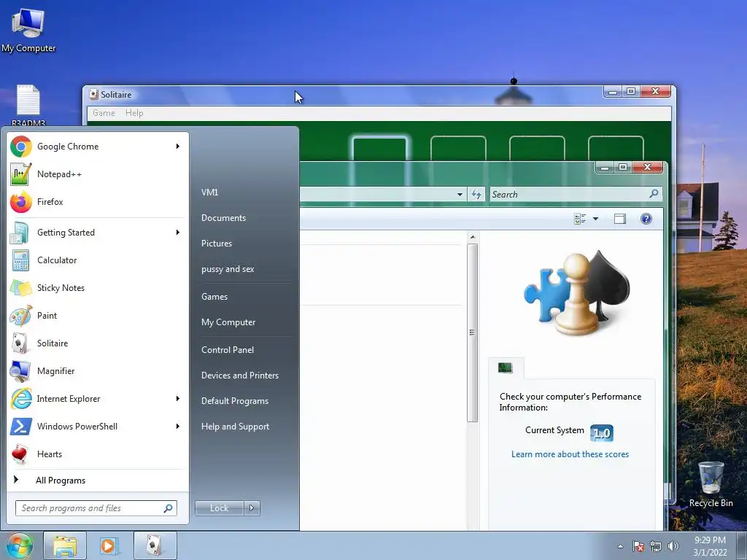Open the shutdown options arrow beside Lock

252,508
